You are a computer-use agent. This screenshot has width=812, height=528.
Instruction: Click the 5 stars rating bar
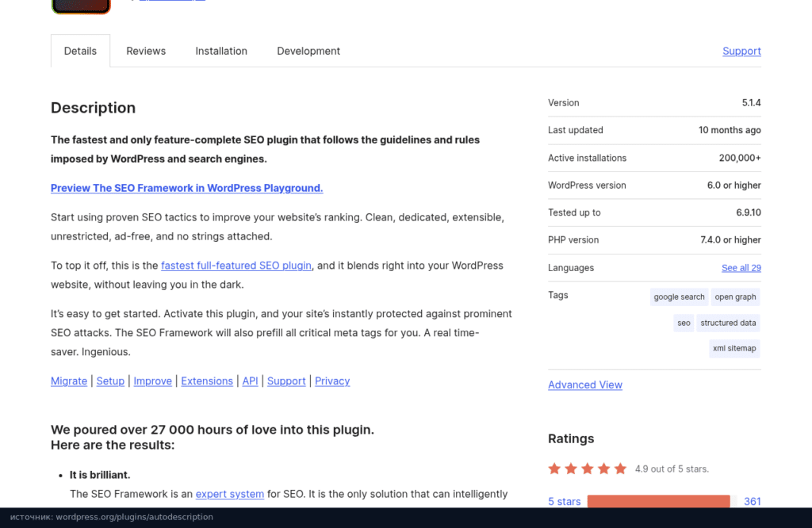pyautogui.click(x=662, y=501)
